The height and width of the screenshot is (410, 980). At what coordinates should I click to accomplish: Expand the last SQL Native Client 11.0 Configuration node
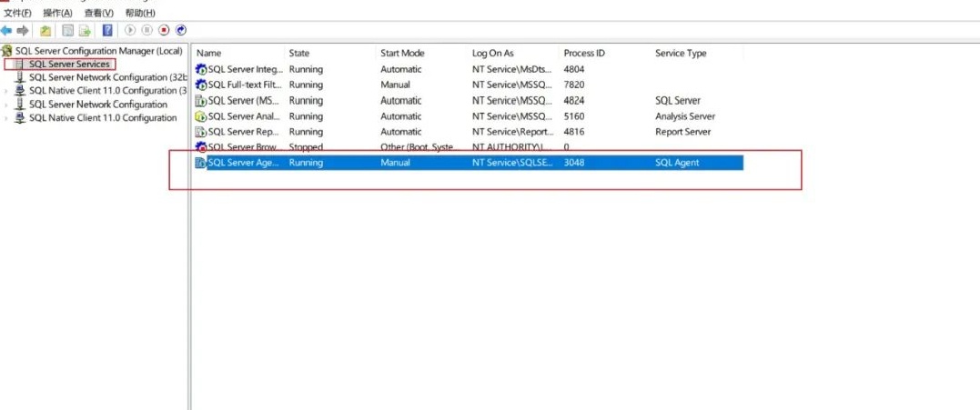point(6,118)
